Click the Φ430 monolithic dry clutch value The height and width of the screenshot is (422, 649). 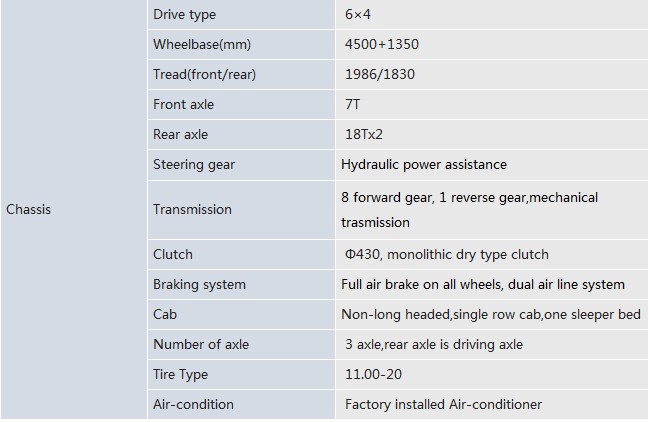tap(447, 254)
